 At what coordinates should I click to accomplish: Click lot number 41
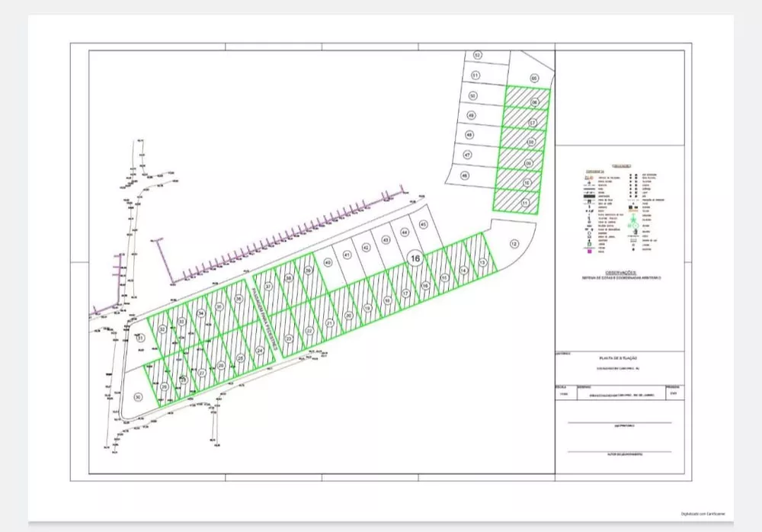coord(347,255)
